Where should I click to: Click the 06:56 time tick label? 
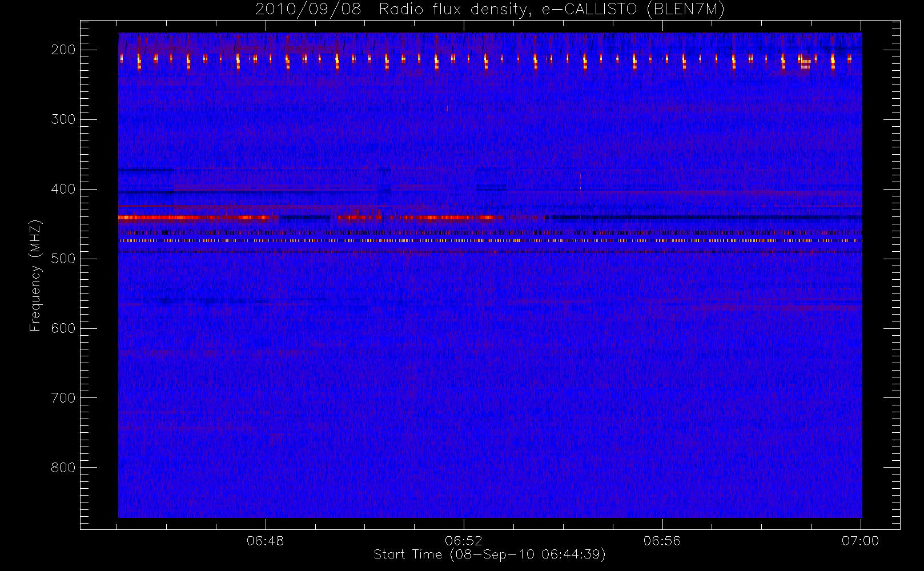point(662,541)
